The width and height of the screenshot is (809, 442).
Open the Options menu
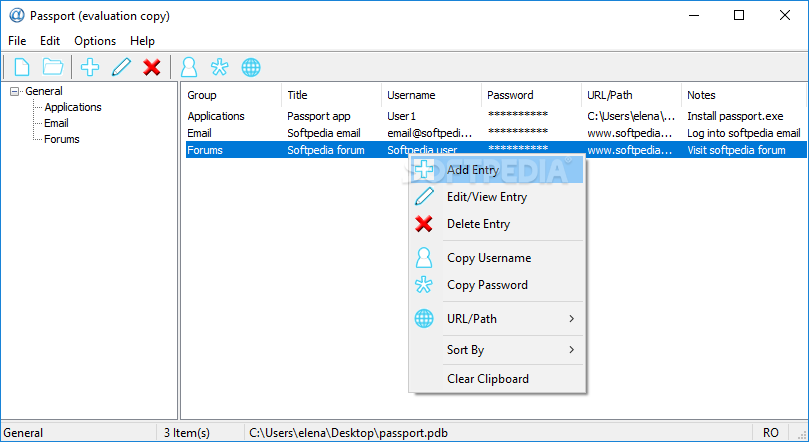tap(95, 41)
